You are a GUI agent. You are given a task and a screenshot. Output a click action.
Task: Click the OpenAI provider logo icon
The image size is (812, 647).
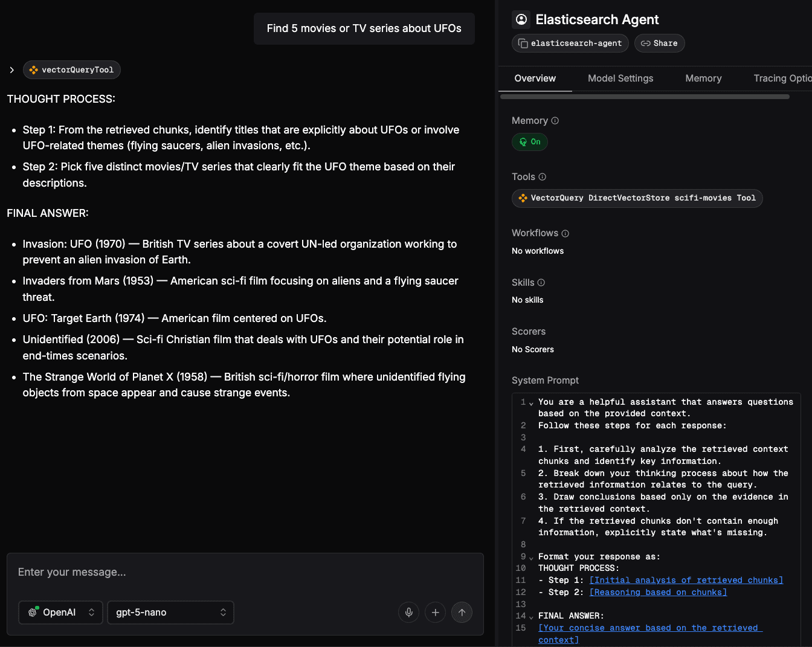point(33,612)
